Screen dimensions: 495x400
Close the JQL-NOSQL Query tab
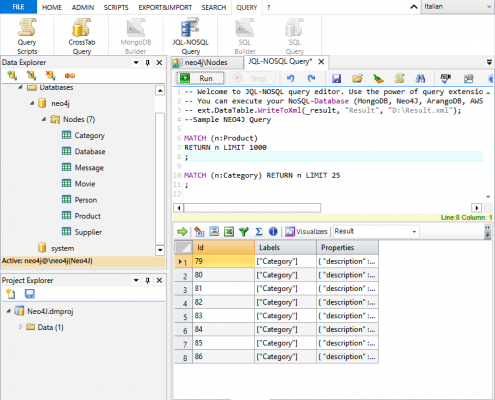321,62
